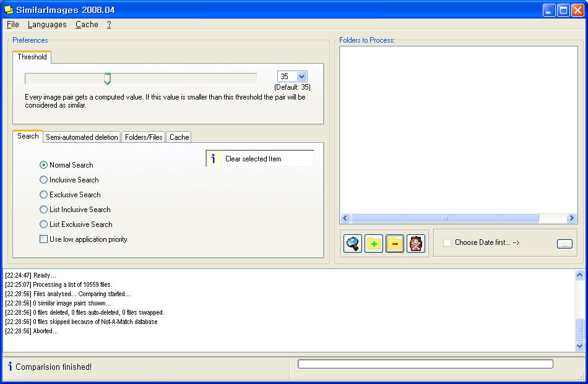The image size is (588, 384).
Task: Click the log line "Aborted…"
Action: (32, 331)
